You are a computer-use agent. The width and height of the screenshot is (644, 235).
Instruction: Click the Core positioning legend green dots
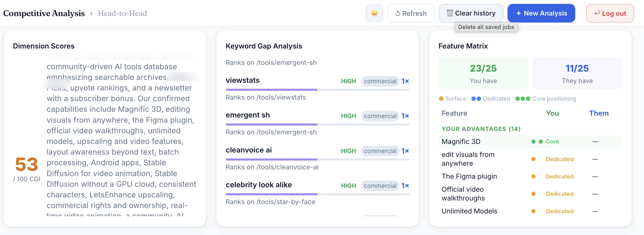[523, 99]
